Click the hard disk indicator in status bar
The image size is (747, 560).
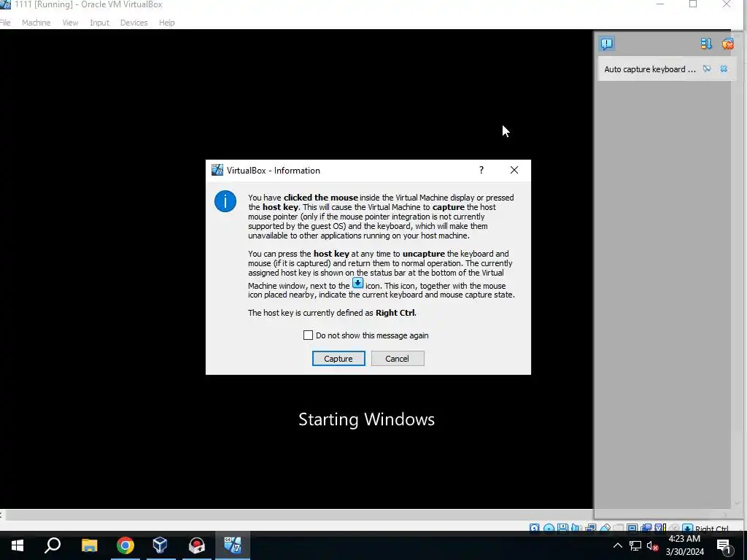point(535,528)
